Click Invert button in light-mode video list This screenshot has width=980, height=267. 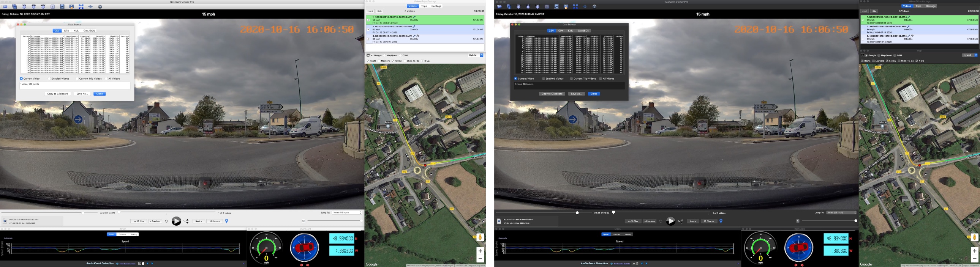(370, 11)
